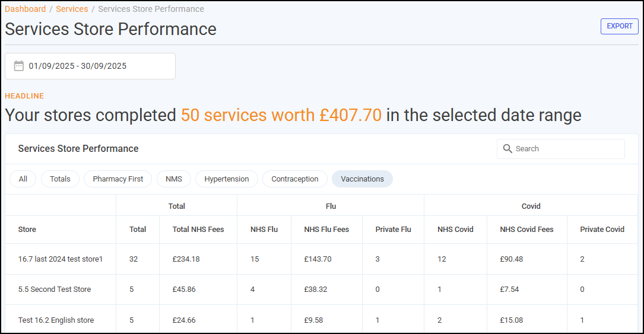The image size is (644, 334).
Task: Open the date range 01/09/2025 - 30/09/2025 picker
Action: 90,66
